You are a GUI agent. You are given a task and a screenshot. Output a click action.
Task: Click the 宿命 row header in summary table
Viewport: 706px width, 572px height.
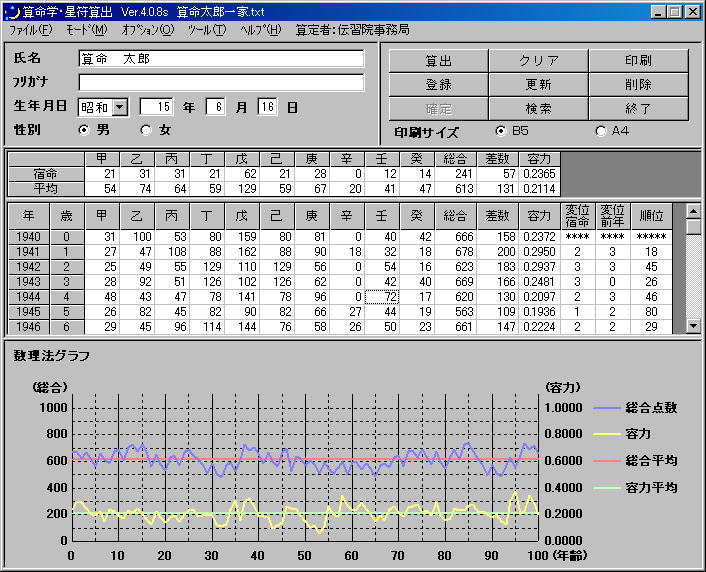point(46,174)
